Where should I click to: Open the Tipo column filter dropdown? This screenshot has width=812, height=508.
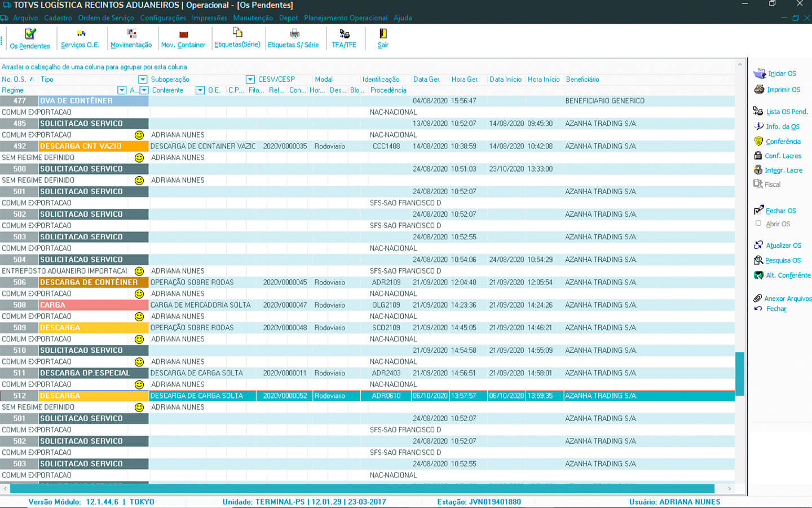(x=143, y=80)
